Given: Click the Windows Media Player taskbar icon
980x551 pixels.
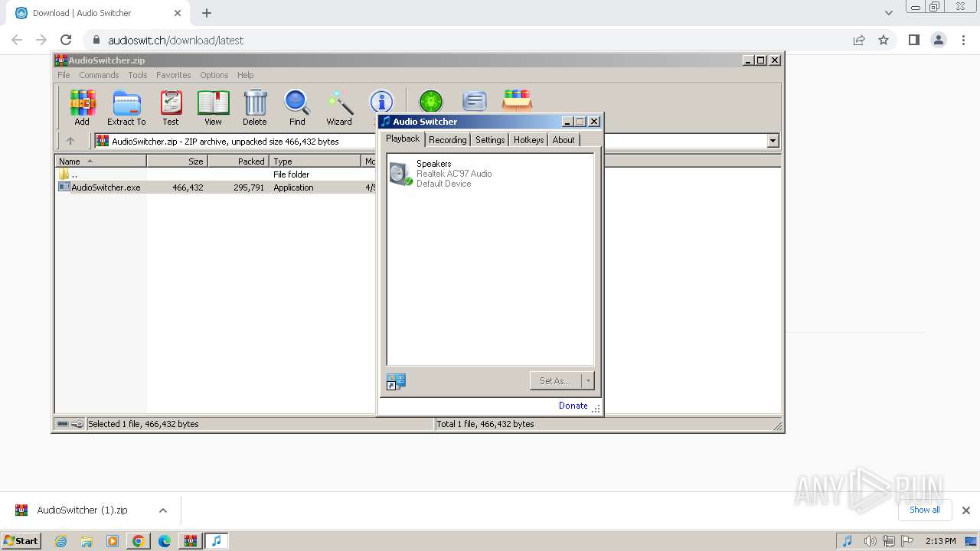Looking at the screenshot, I should pyautogui.click(x=113, y=541).
